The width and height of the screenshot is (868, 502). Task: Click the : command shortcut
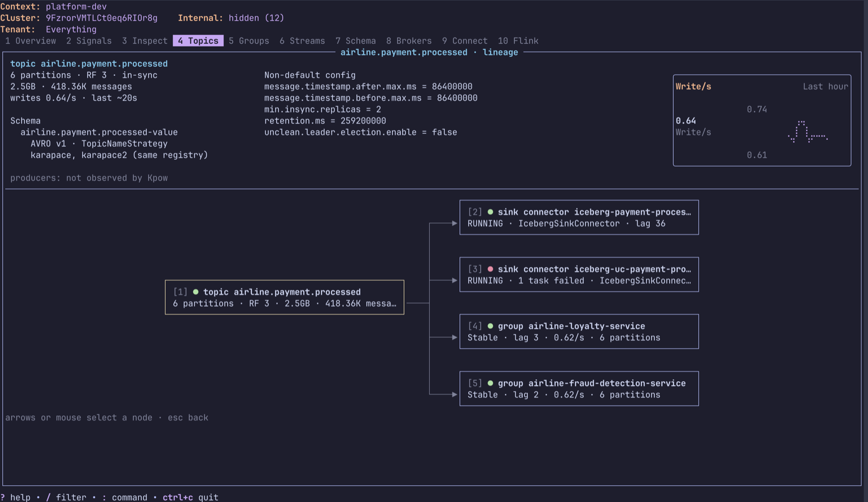click(125, 497)
